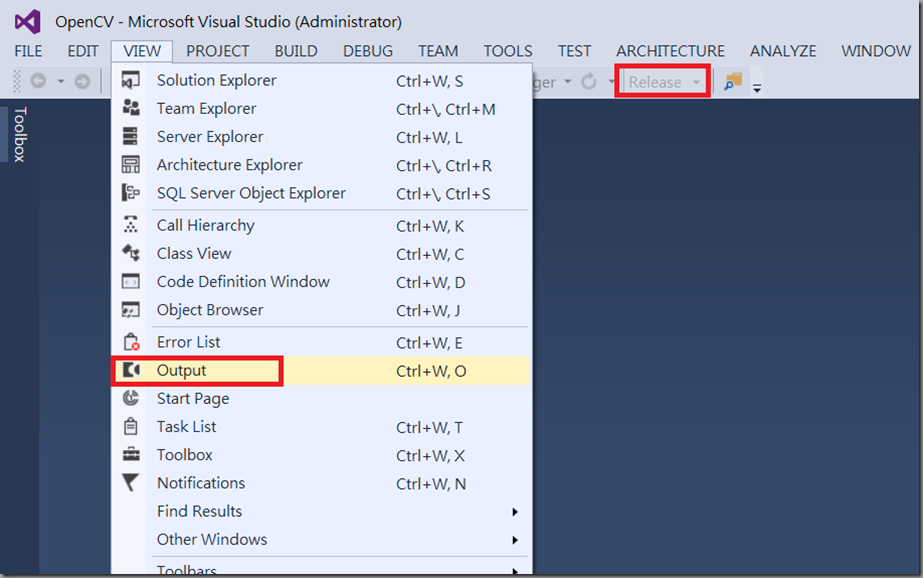Open the FILE menu
923x578 pixels.
pos(28,51)
